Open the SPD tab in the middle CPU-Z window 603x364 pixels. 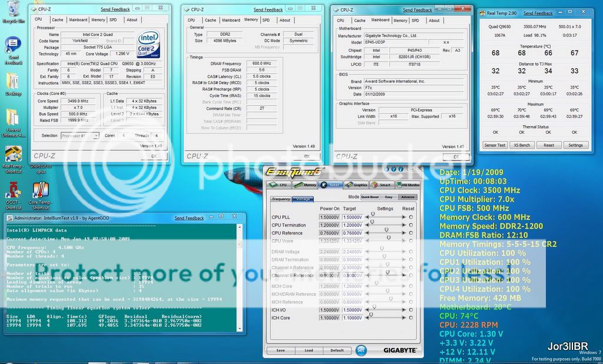coord(266,20)
